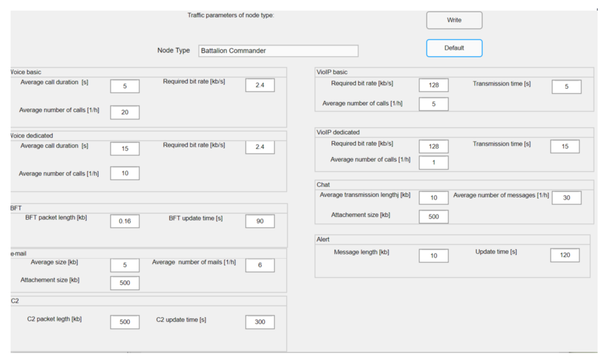
Task: Select Voice basic required bit rate field
Action: 260,85
